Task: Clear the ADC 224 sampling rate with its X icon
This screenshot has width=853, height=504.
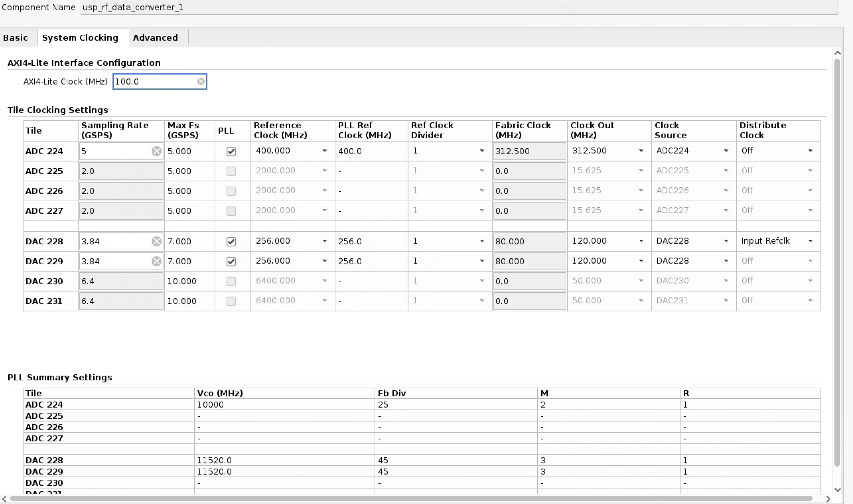Action: 156,151
